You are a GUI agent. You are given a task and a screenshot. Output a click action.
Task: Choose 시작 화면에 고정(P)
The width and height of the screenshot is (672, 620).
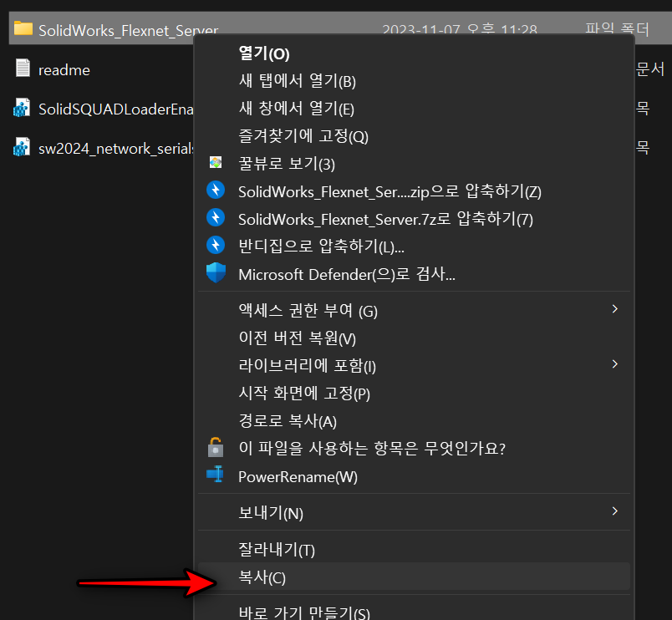(x=414, y=394)
